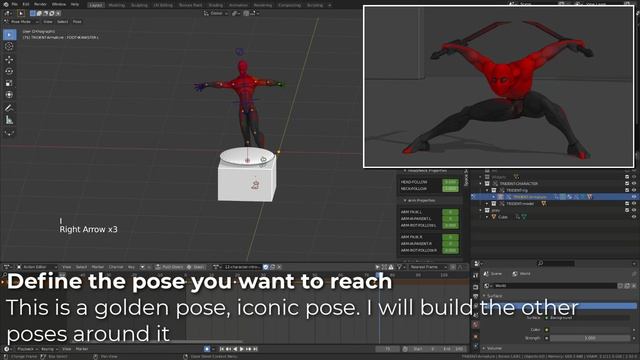
Task: Click the Stash action button
Action: pos(196,267)
